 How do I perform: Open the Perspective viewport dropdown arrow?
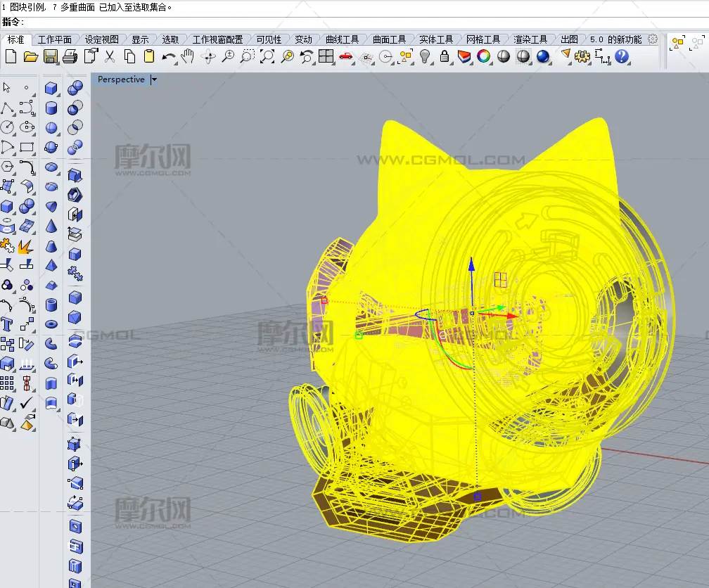(x=154, y=79)
